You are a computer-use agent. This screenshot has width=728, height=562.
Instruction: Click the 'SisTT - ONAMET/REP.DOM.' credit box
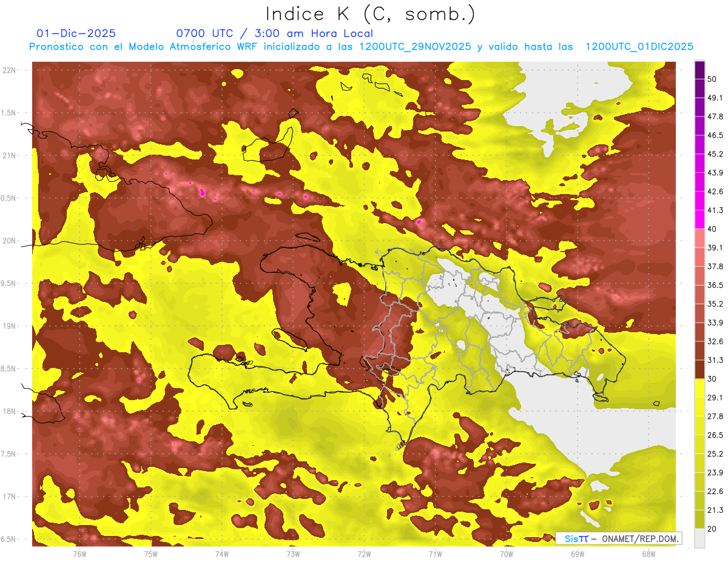tap(619, 538)
